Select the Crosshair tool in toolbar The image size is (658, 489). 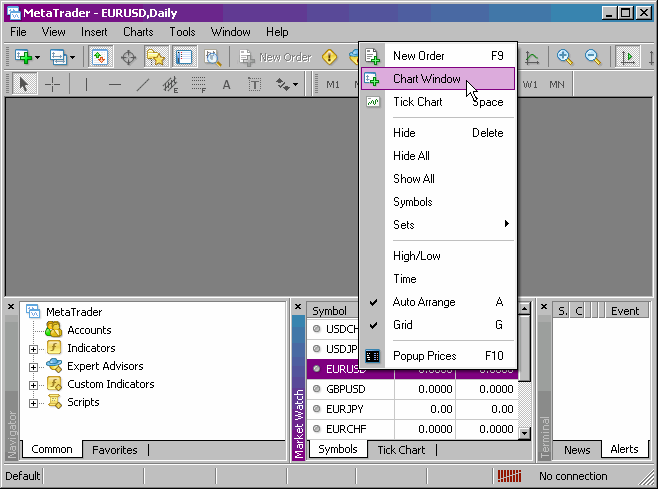tap(52, 84)
